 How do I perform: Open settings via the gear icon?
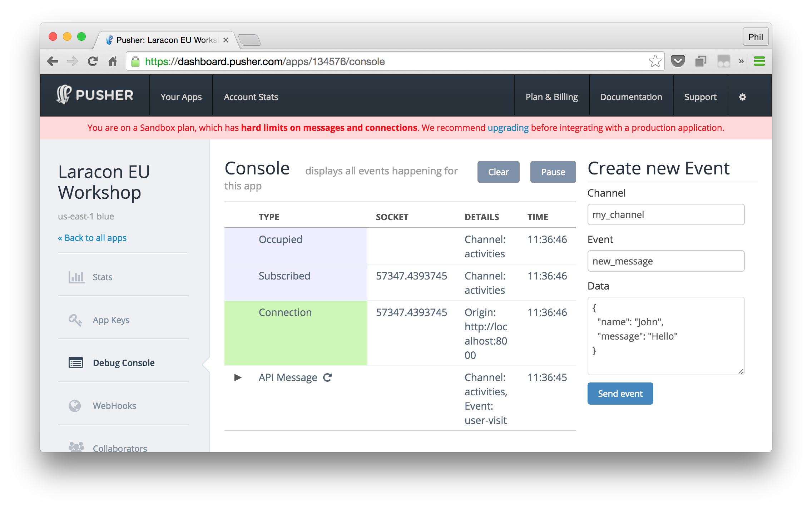(x=743, y=97)
